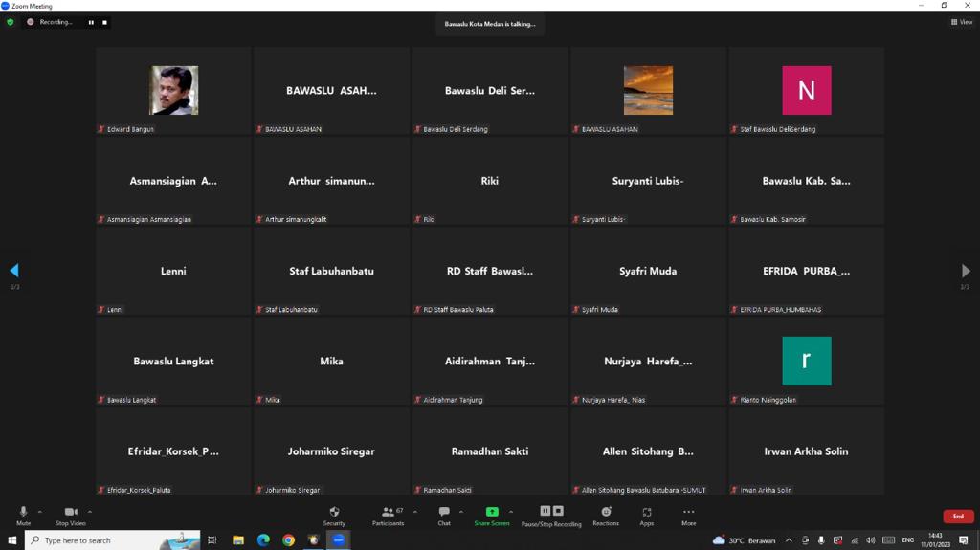This screenshot has width=980, height=550.
Task: Open the Reactions menu
Action: click(x=606, y=516)
